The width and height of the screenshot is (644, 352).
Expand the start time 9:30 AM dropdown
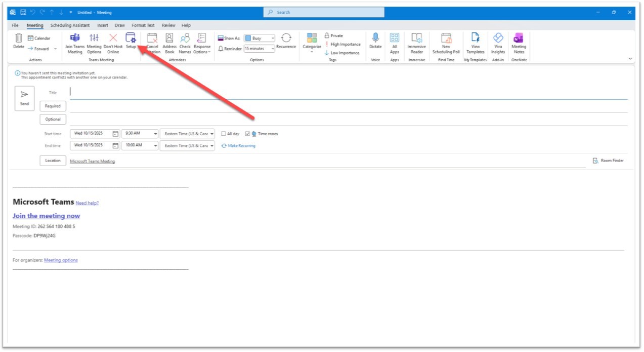click(154, 134)
